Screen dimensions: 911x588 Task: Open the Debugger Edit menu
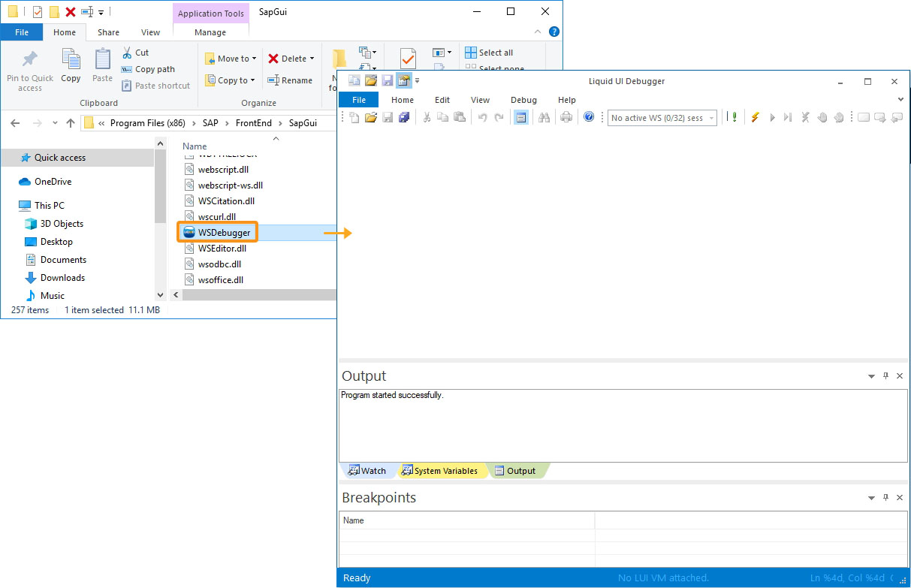[x=442, y=100]
